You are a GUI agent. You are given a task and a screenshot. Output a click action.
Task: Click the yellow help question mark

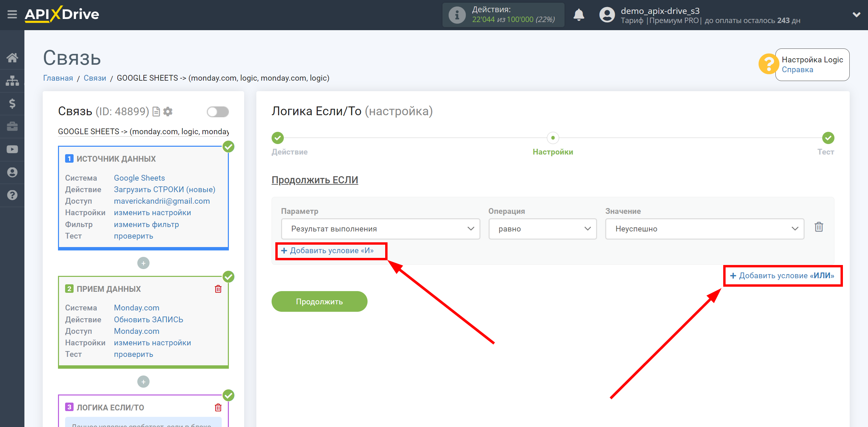pyautogui.click(x=768, y=64)
